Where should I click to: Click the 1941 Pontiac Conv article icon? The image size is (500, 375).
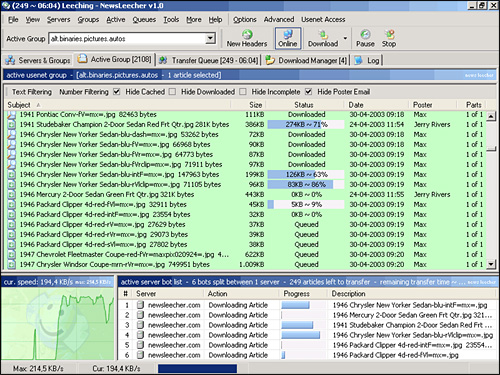pyautogui.click(x=12, y=115)
